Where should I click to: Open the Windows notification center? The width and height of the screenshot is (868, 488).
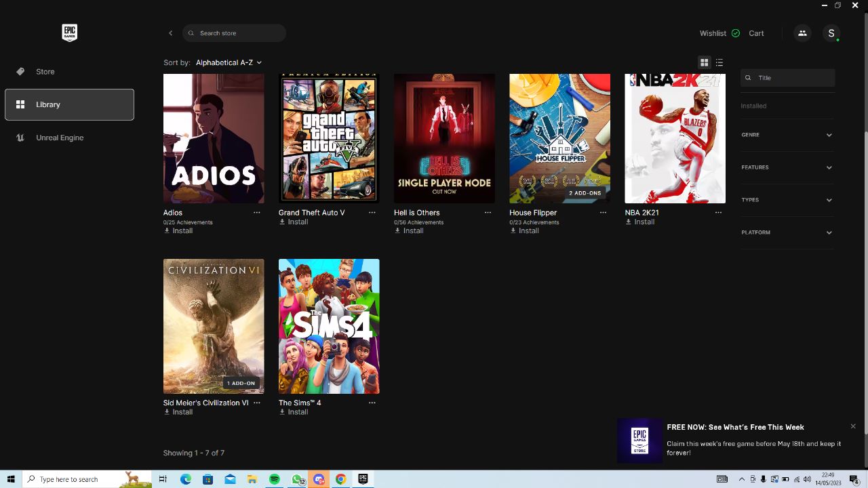(x=854, y=479)
